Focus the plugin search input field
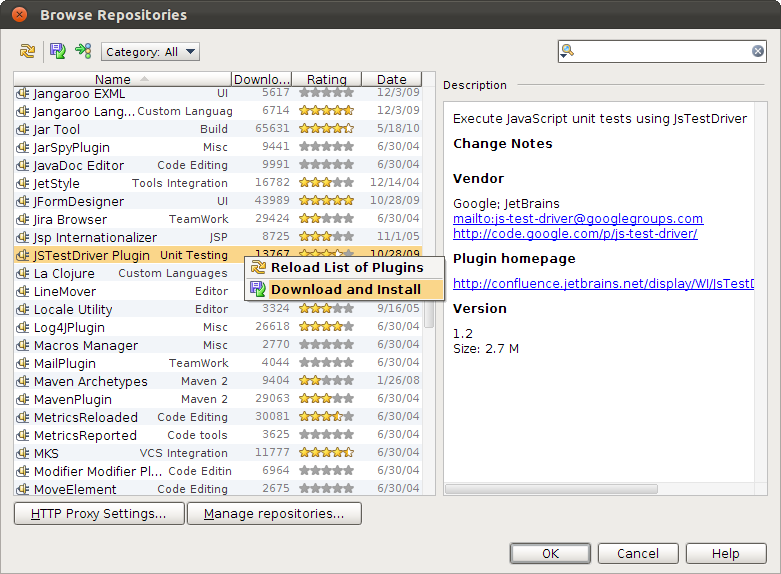781x574 pixels. [x=662, y=51]
